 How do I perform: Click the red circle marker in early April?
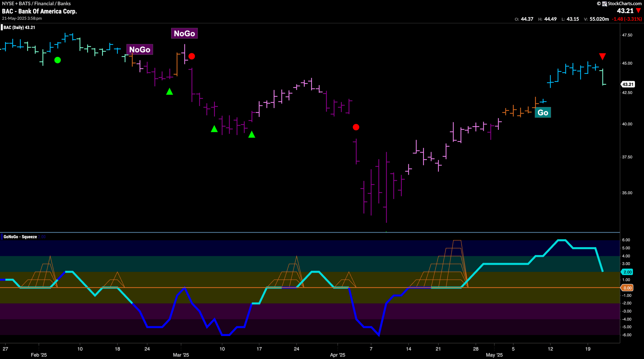click(356, 127)
